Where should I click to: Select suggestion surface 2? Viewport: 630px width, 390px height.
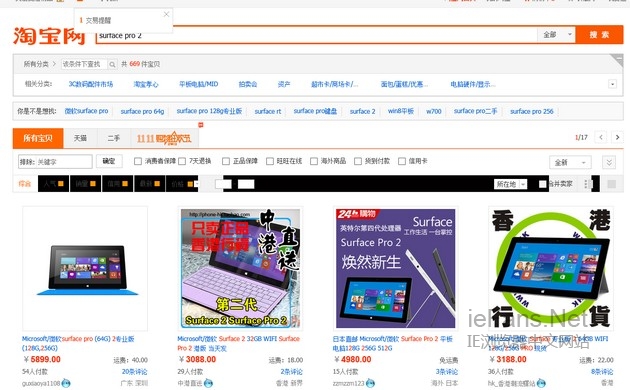pos(362,111)
